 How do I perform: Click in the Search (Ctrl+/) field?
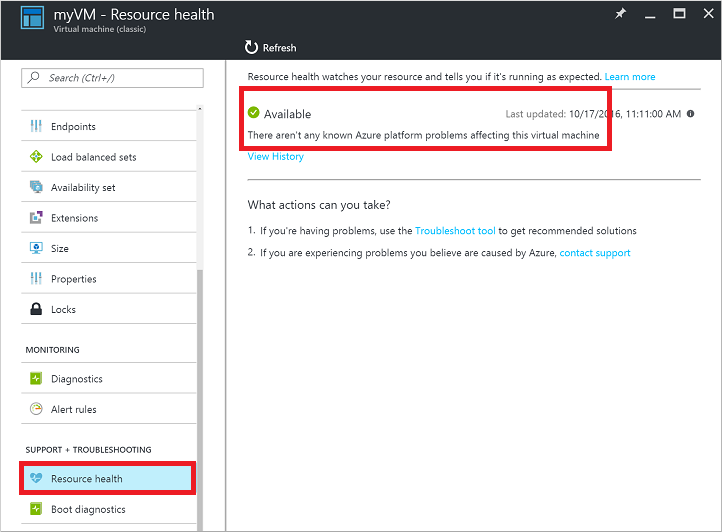click(112, 78)
